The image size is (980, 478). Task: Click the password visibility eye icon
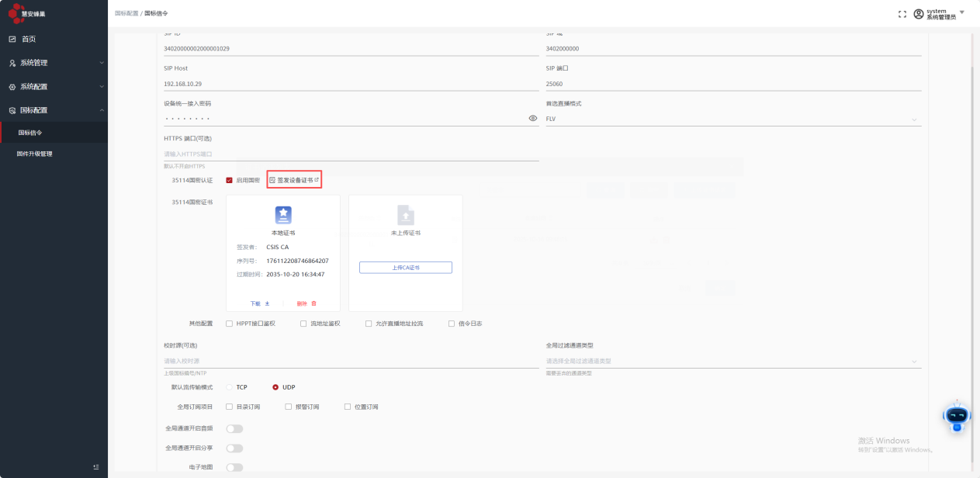pyautogui.click(x=533, y=119)
